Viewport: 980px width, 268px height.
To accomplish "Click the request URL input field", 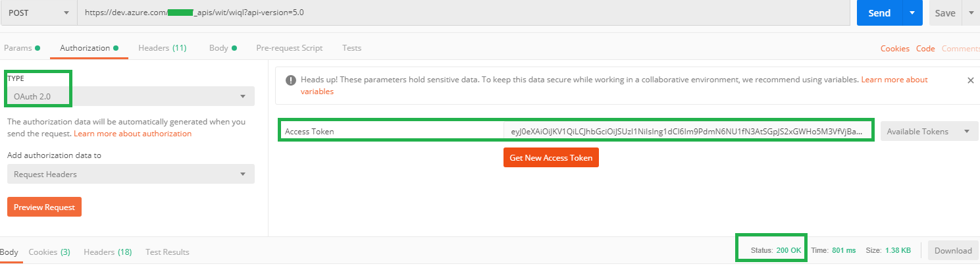I will tap(461, 13).
